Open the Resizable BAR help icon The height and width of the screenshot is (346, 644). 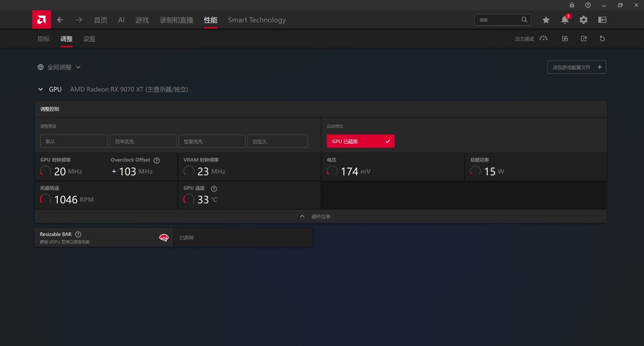point(78,234)
